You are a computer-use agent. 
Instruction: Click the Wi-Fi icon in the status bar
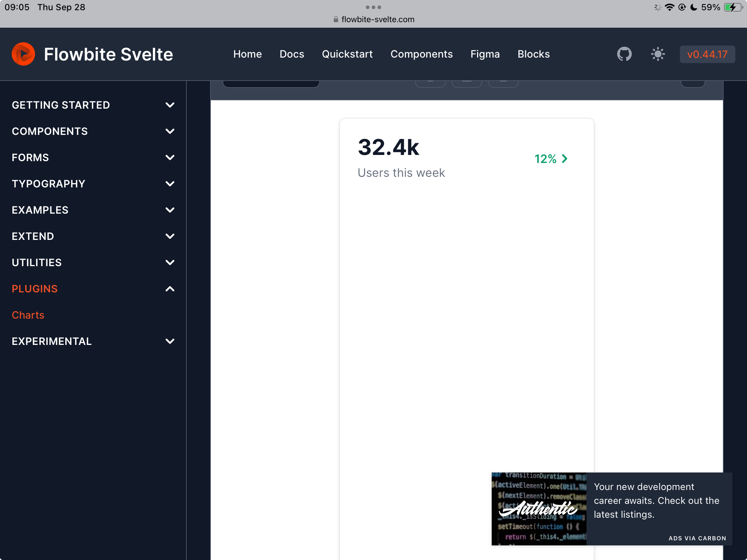[x=670, y=7]
